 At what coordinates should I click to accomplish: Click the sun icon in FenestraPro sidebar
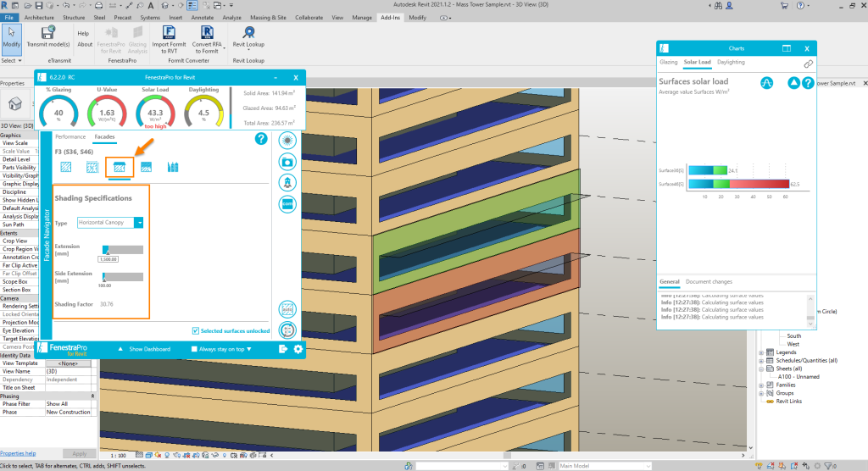287,141
